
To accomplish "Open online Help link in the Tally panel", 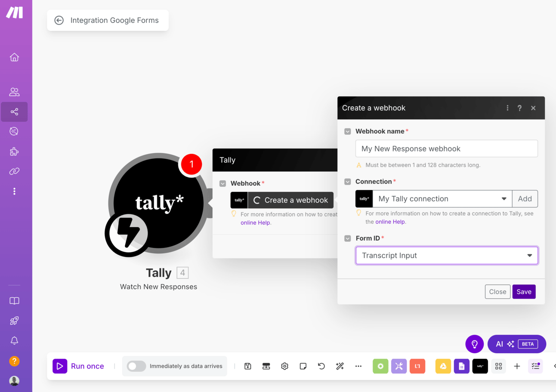I will click(255, 223).
